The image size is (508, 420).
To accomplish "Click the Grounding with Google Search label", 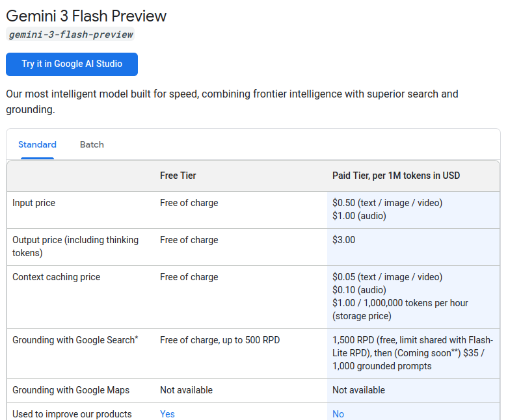I will (x=75, y=340).
